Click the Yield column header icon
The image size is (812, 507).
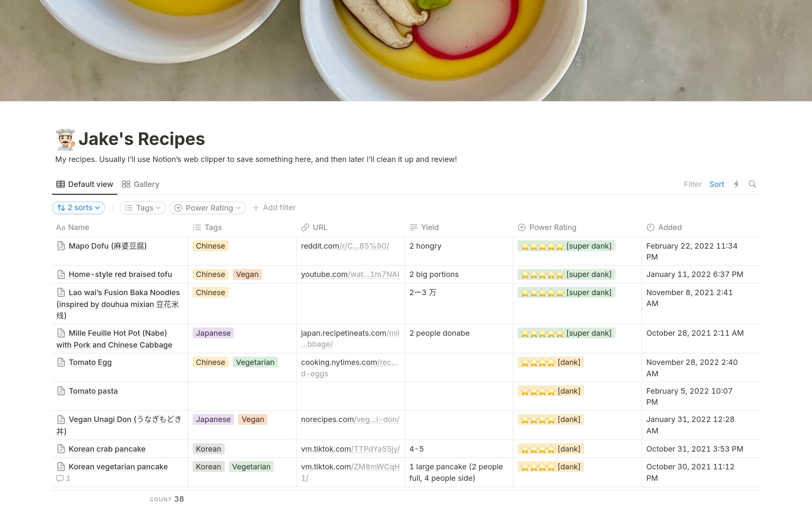click(414, 227)
